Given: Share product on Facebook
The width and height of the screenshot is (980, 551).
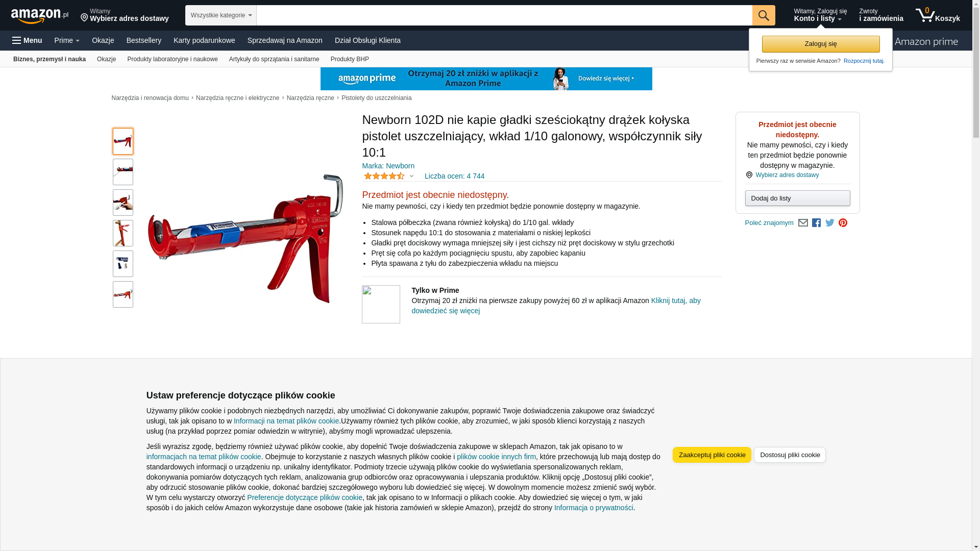Looking at the screenshot, I should tap(816, 223).
